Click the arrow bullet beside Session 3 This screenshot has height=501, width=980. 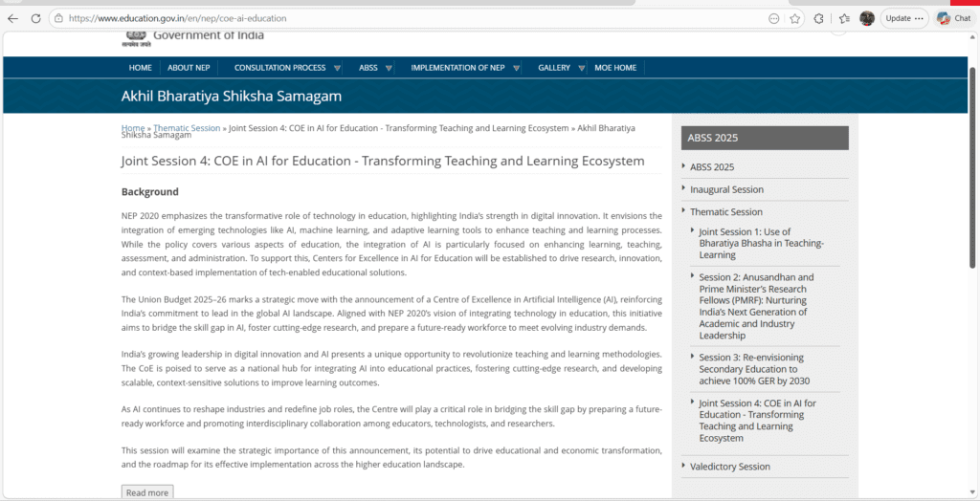pyautogui.click(x=693, y=356)
